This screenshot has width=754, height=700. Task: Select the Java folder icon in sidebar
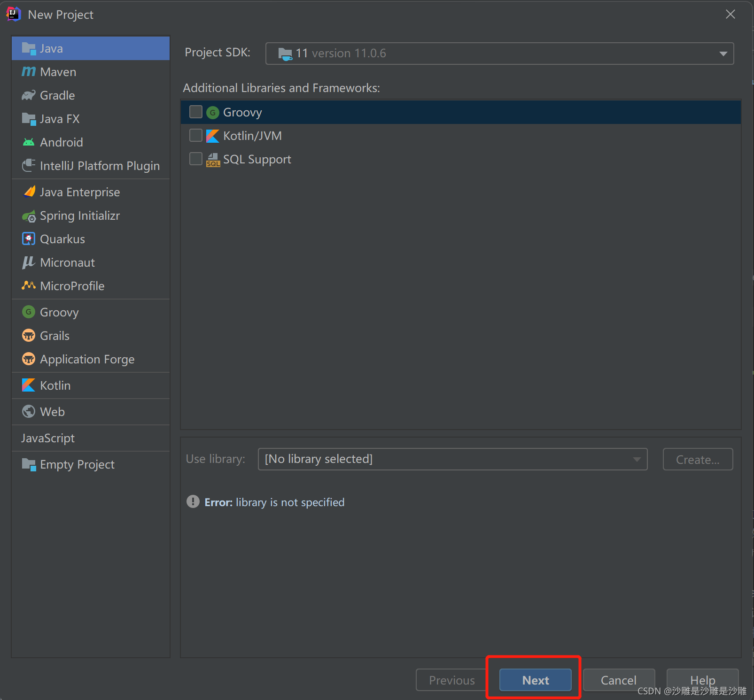pos(29,48)
